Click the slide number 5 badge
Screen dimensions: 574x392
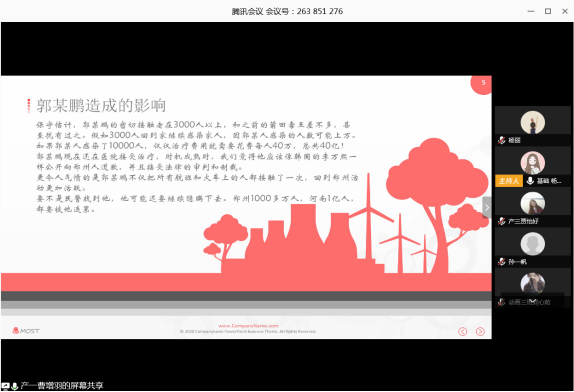[482, 84]
